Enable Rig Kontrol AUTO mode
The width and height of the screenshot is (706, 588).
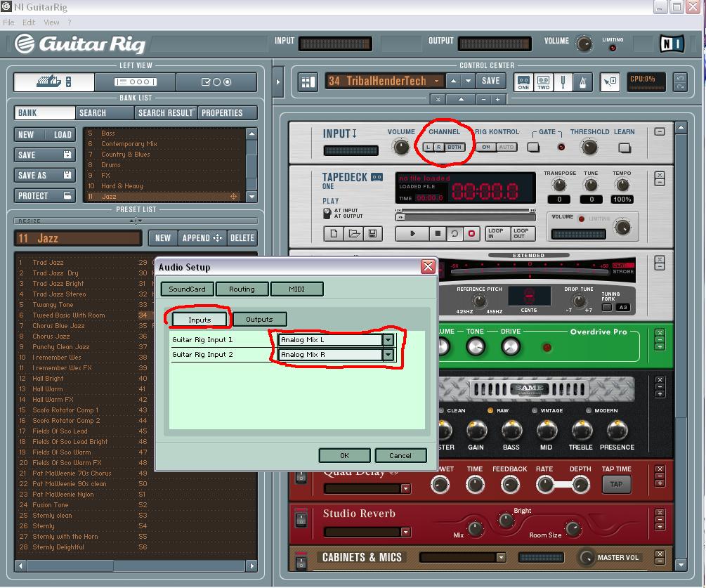point(506,148)
